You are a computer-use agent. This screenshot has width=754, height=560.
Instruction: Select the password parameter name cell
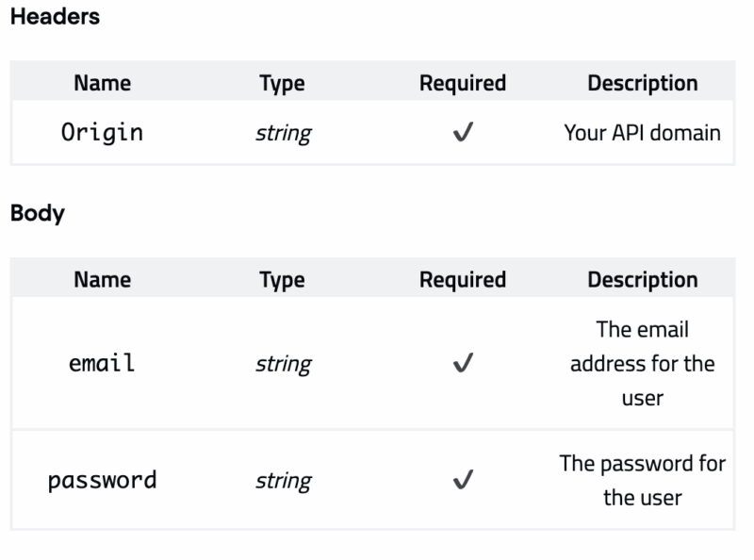102,480
